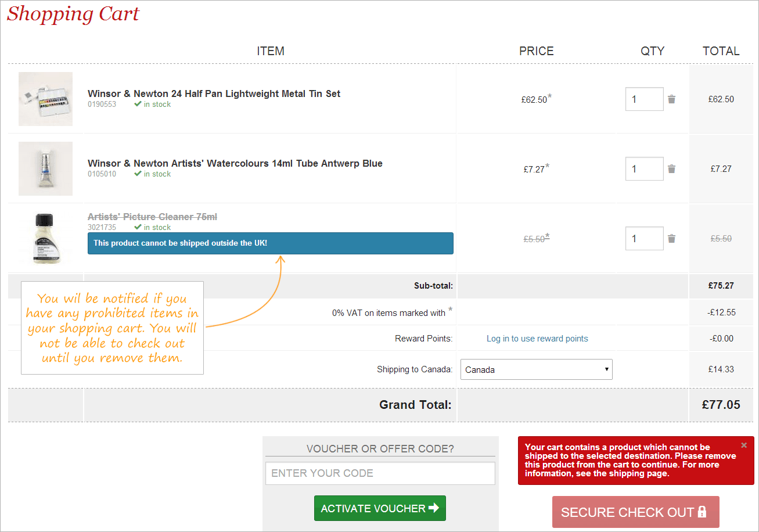Click the reward points value -£0.00

point(721,339)
